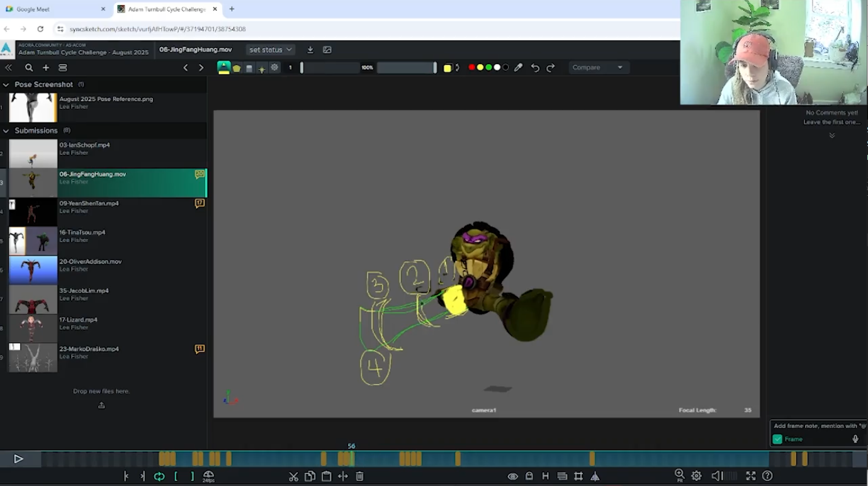Click the fullscreen expand icon
This screenshot has height=486, width=868.
pos(750,476)
